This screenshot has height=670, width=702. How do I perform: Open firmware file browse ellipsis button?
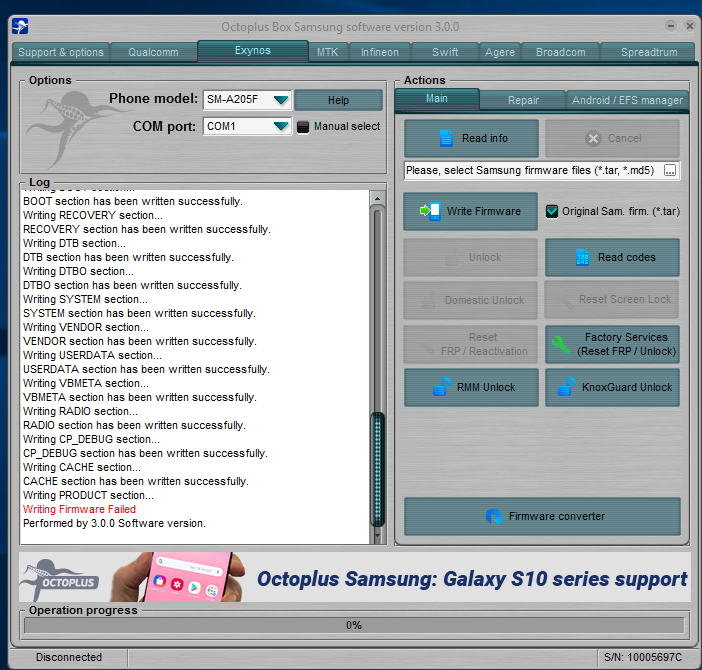pyautogui.click(x=670, y=171)
